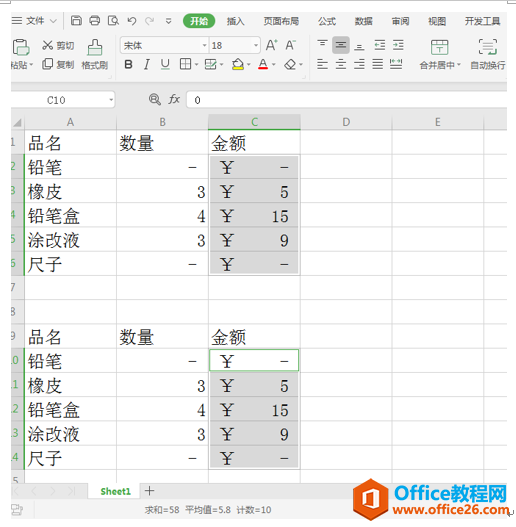
Task: Click the Save icon in quick toolbar
Action: pyautogui.click(x=76, y=21)
